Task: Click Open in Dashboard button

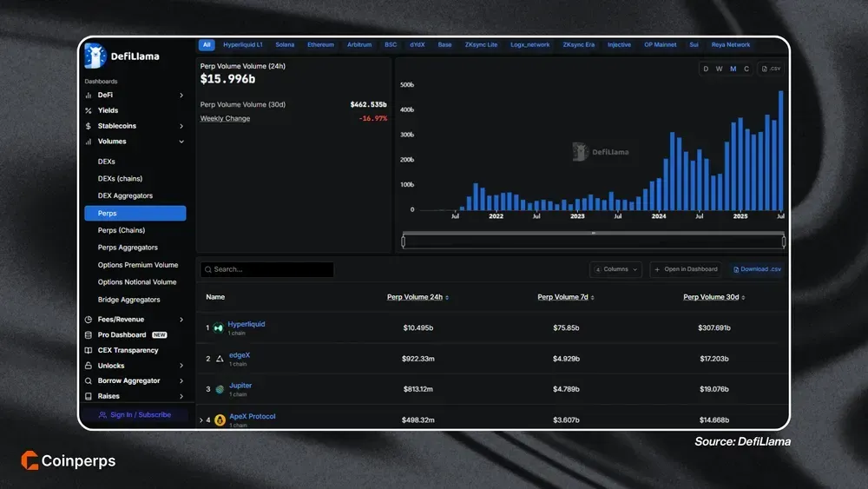Action: [x=686, y=270]
